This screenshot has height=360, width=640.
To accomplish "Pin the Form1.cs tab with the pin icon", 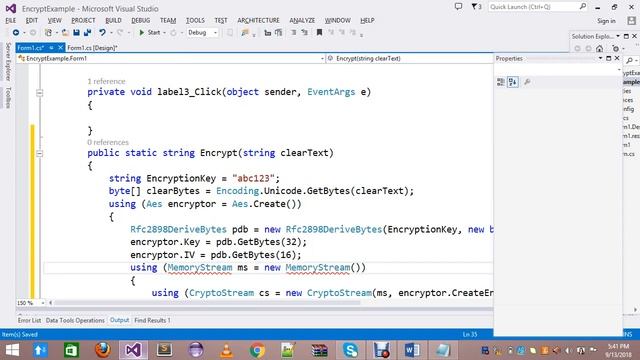I will pos(51,48).
